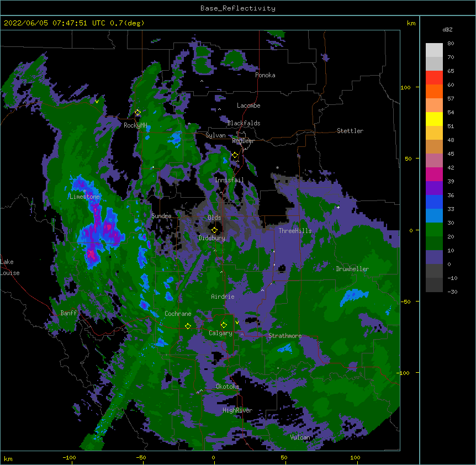The height and width of the screenshot is (465, 476).
Task: Click the Drumheller label
Action: [x=352, y=269]
